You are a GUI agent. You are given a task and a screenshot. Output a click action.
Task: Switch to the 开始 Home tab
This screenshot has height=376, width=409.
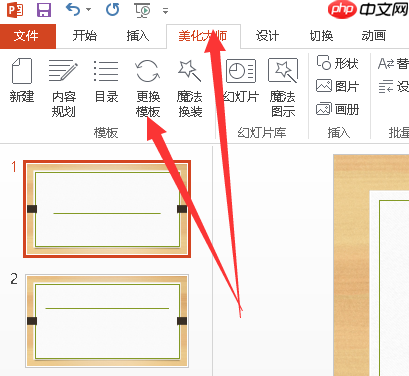click(85, 36)
